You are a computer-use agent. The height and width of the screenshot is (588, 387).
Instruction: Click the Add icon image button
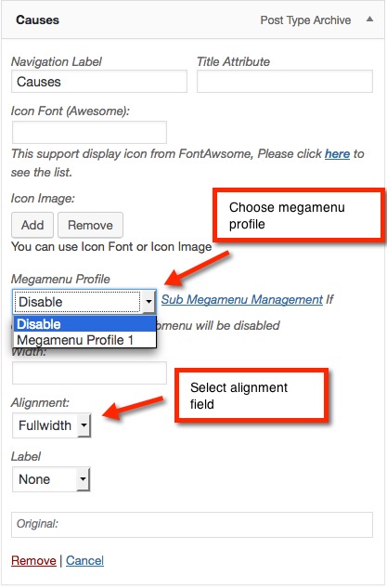[32, 225]
